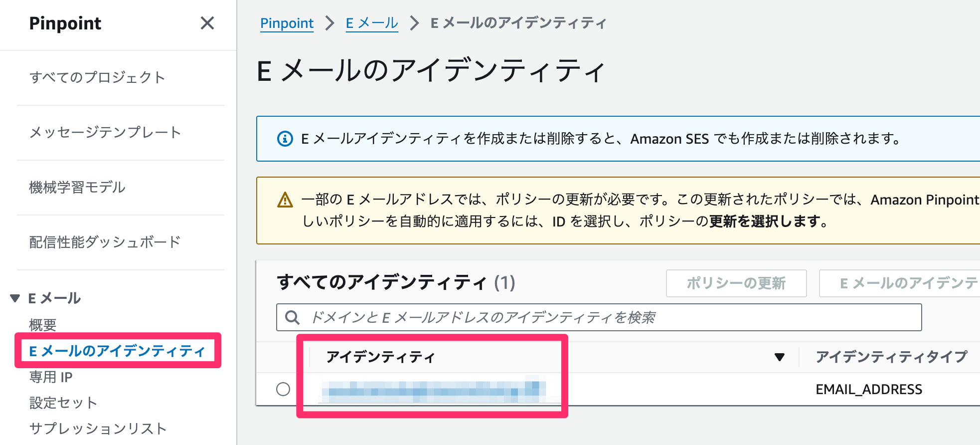980x445 pixels.
Task: Select 専用 IP in the sidebar
Action: point(50,377)
